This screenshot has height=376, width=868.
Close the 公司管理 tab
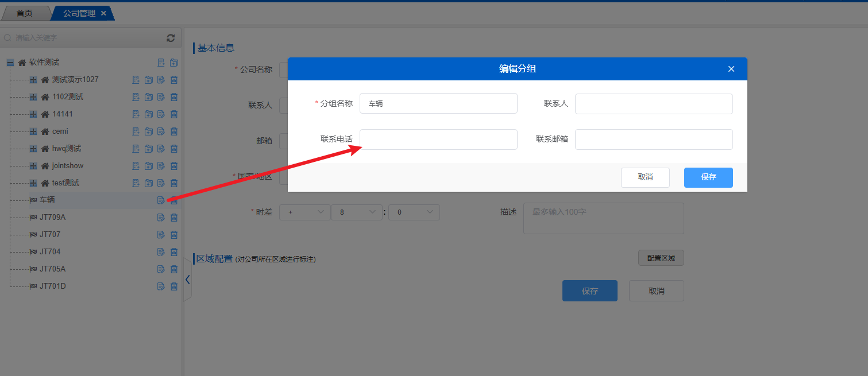click(x=103, y=13)
